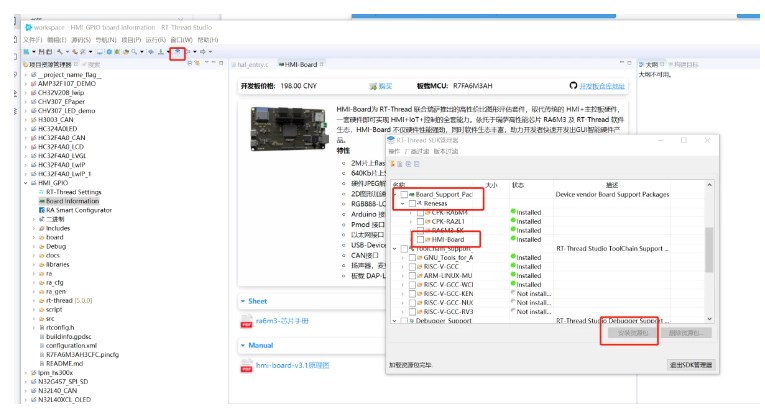765x409 pixels.
Task: Click link-with-editor icon in project explorer
Action: [197, 63]
